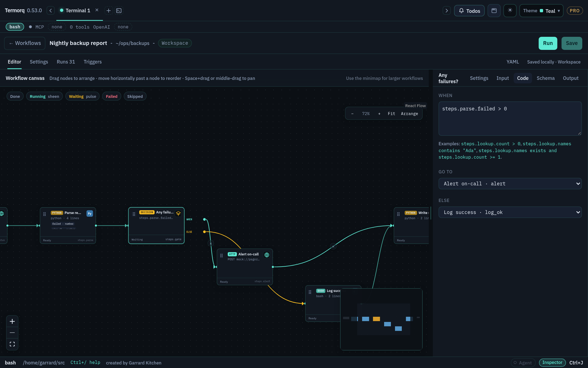Click the PRO badge
Screen dimensions: 588x368
[575, 11]
